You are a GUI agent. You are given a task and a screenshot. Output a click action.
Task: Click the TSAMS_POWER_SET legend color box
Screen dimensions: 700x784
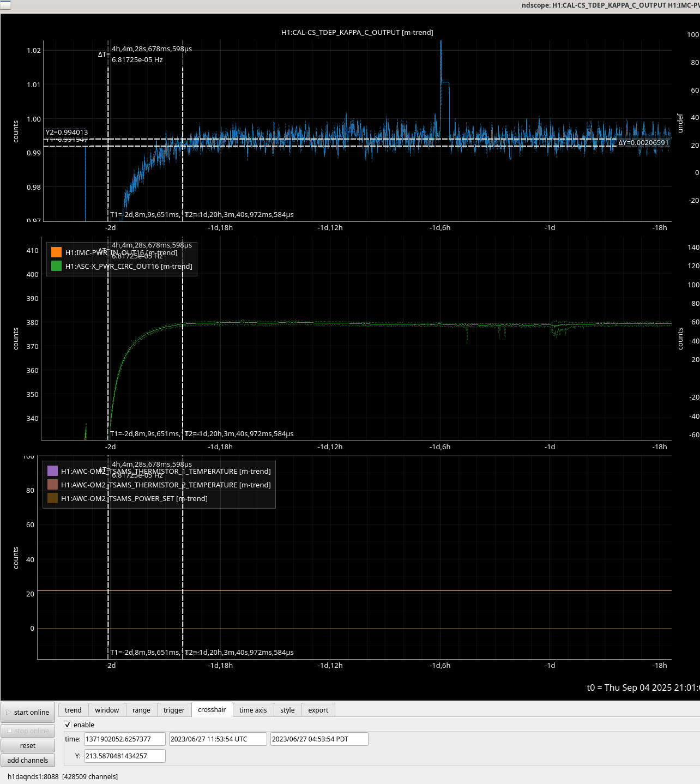52,498
